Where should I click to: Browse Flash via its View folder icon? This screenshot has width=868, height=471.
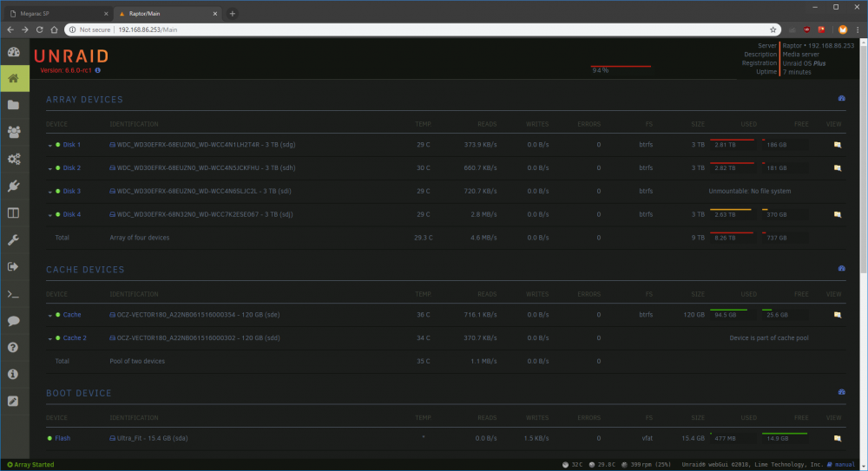pyautogui.click(x=838, y=438)
